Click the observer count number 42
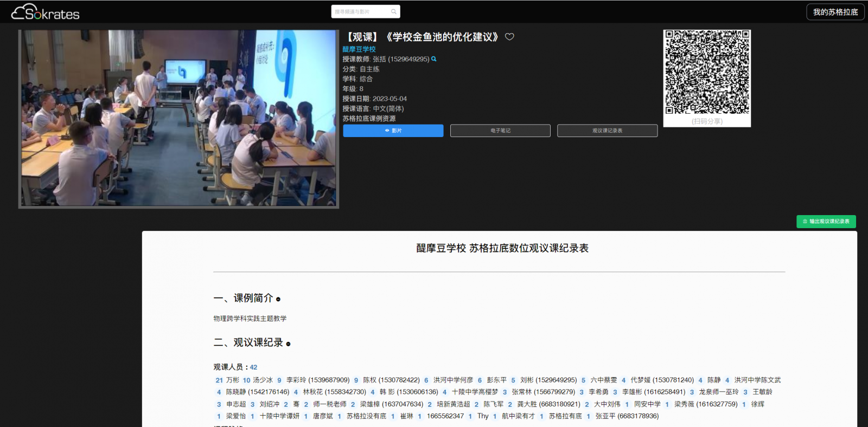 click(x=253, y=367)
